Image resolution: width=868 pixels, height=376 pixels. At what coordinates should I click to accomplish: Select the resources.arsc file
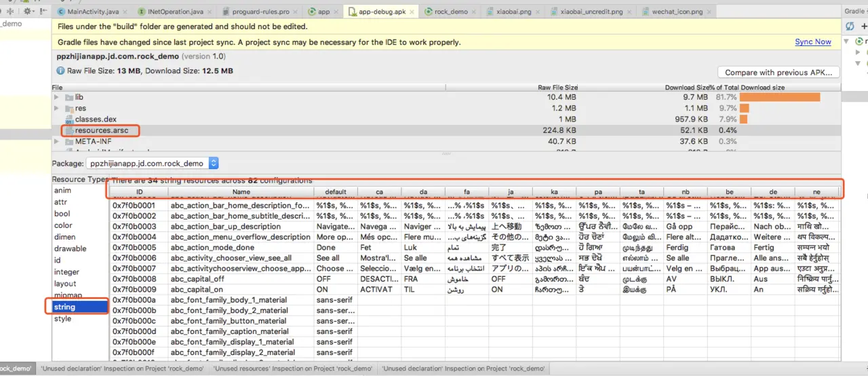(101, 130)
